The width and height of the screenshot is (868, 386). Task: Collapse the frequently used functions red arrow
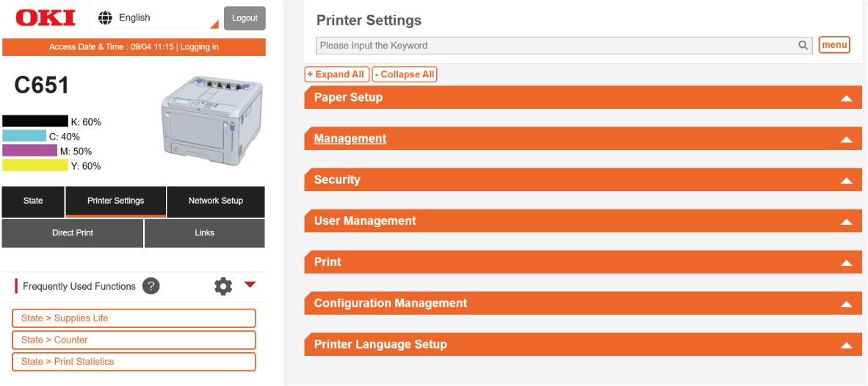250,285
